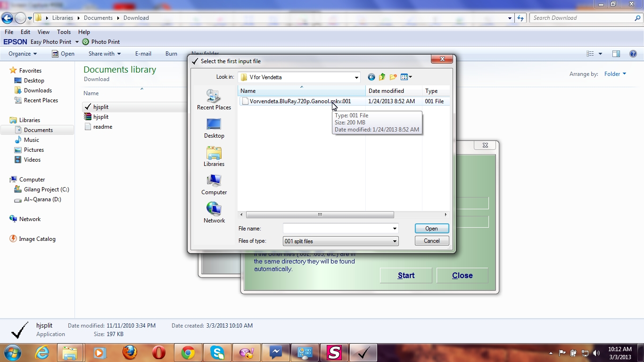Open the View menu in Explorer
The image size is (644, 362).
43,32
